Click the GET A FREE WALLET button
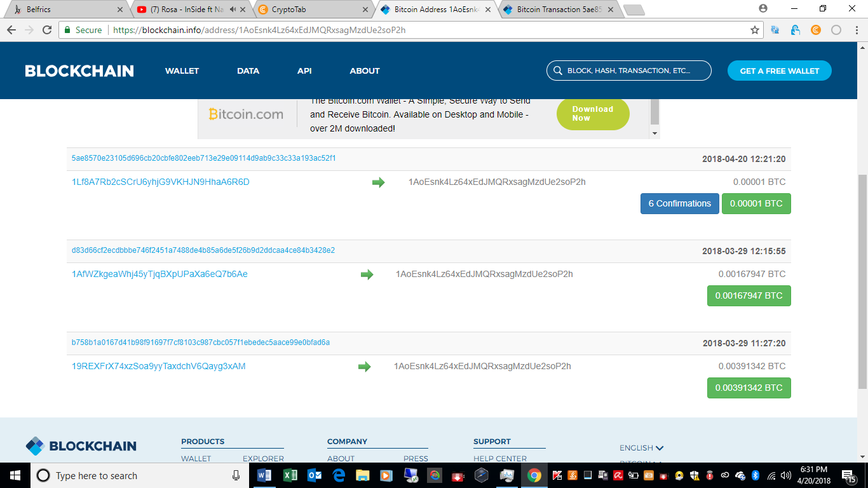Image resolution: width=868 pixels, height=488 pixels. (x=779, y=71)
